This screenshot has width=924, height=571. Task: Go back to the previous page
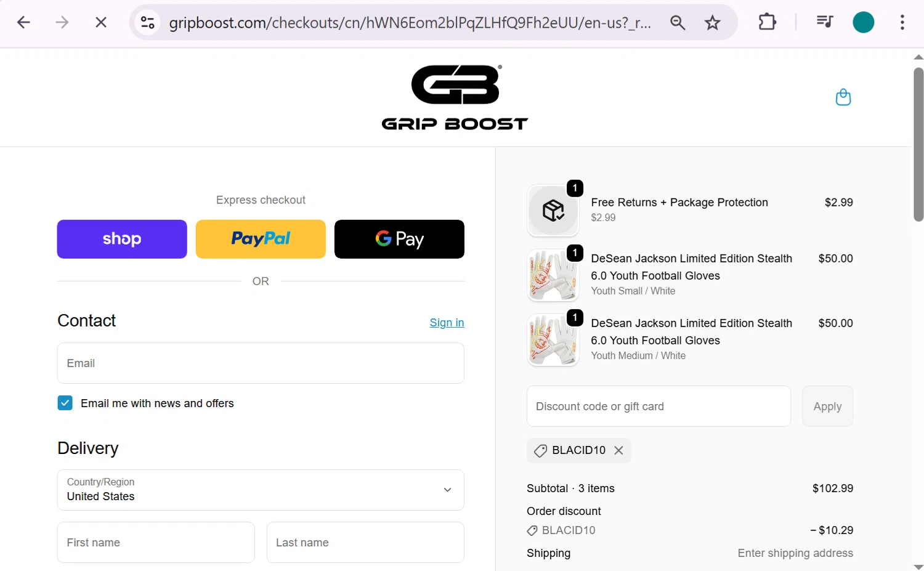(23, 23)
